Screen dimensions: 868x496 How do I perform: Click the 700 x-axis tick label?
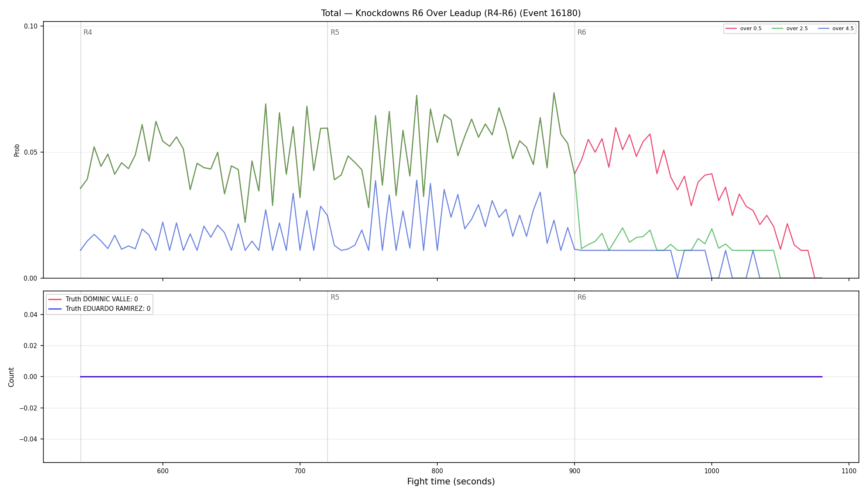[x=300, y=471]
